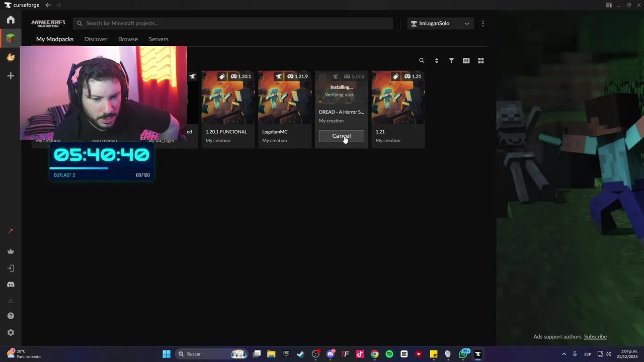Focus the Search for Minecraft projects field
This screenshot has width=644, height=362.
click(233, 24)
